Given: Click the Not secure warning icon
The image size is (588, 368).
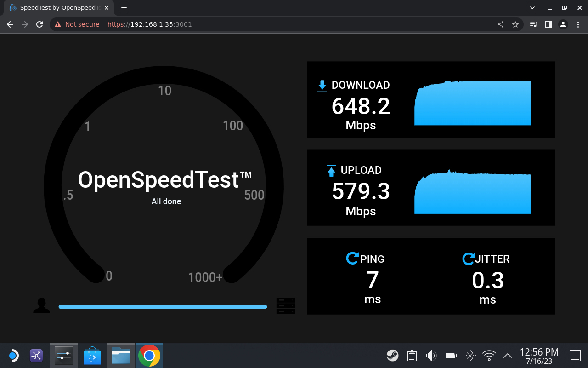Looking at the screenshot, I should point(58,24).
